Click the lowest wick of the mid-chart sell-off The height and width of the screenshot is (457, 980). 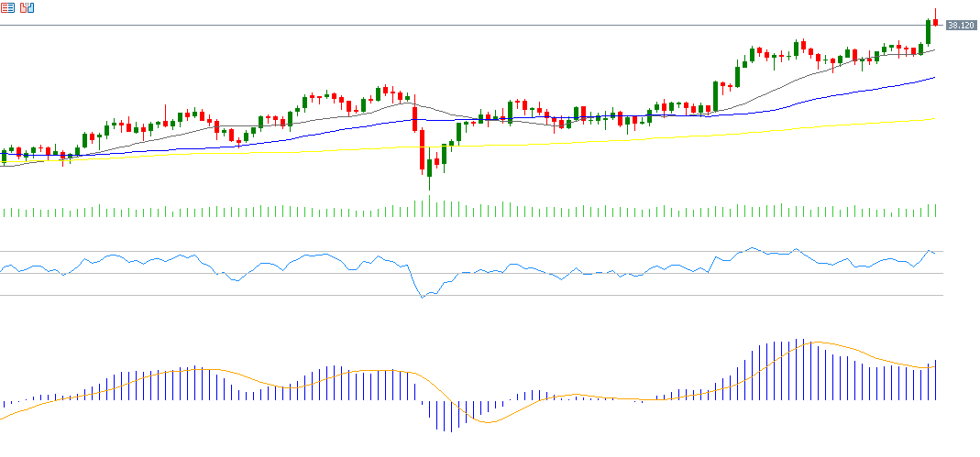tap(429, 186)
